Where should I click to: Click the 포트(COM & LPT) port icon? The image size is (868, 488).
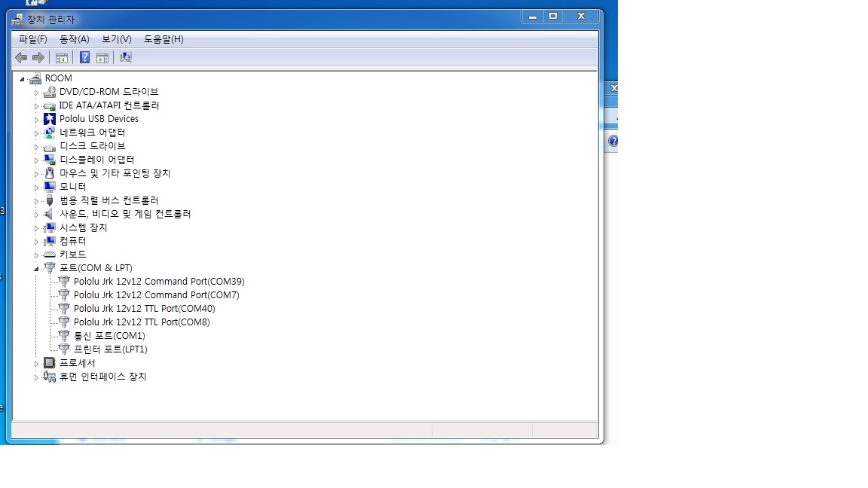49,268
